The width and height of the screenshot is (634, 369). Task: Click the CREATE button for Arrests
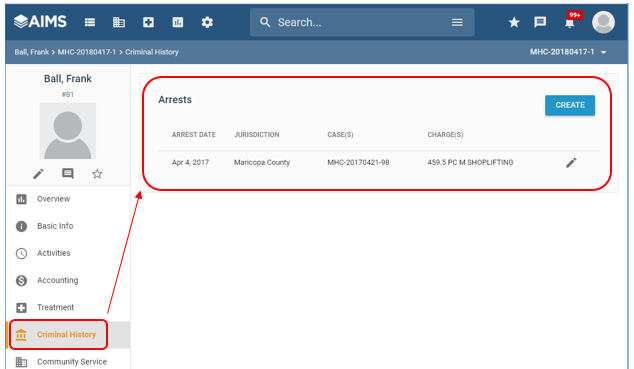(570, 105)
